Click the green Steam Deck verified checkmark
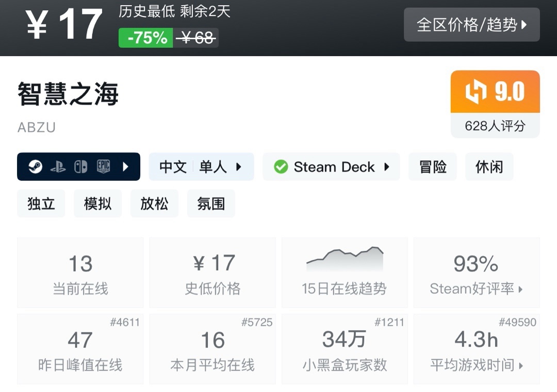The height and width of the screenshot is (392, 557). (x=281, y=167)
